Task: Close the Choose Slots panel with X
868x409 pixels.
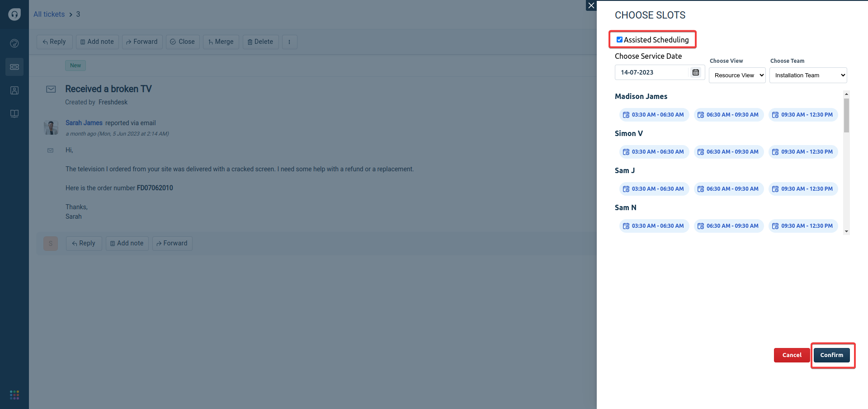Action: 591,5
